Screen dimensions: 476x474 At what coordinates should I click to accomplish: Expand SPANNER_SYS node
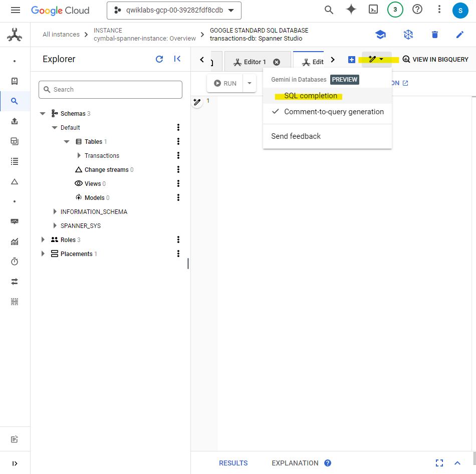(x=55, y=225)
